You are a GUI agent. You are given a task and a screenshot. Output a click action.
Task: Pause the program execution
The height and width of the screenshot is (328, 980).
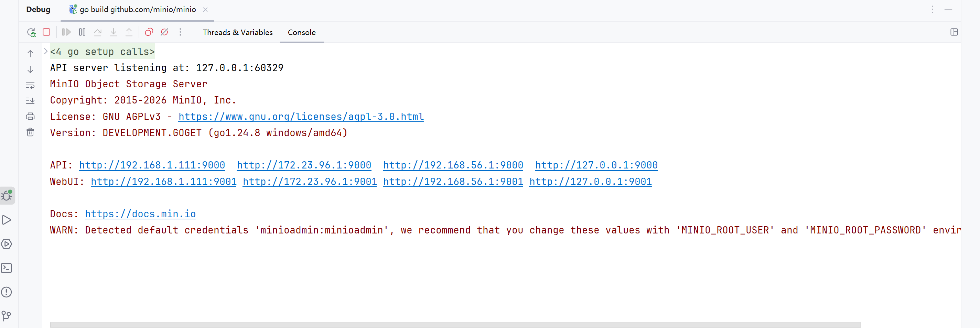click(82, 32)
